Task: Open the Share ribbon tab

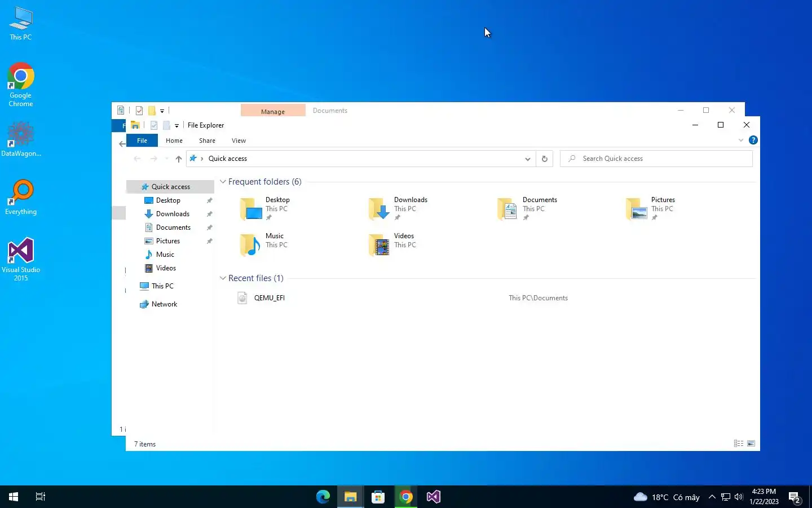Action: tap(207, 141)
